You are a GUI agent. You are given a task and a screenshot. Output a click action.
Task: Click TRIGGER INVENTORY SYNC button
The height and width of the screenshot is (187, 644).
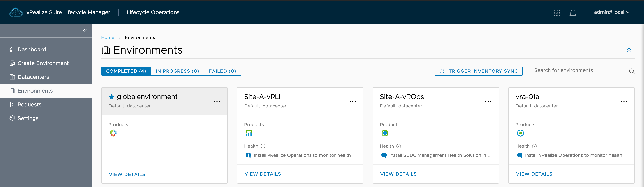coord(479,71)
